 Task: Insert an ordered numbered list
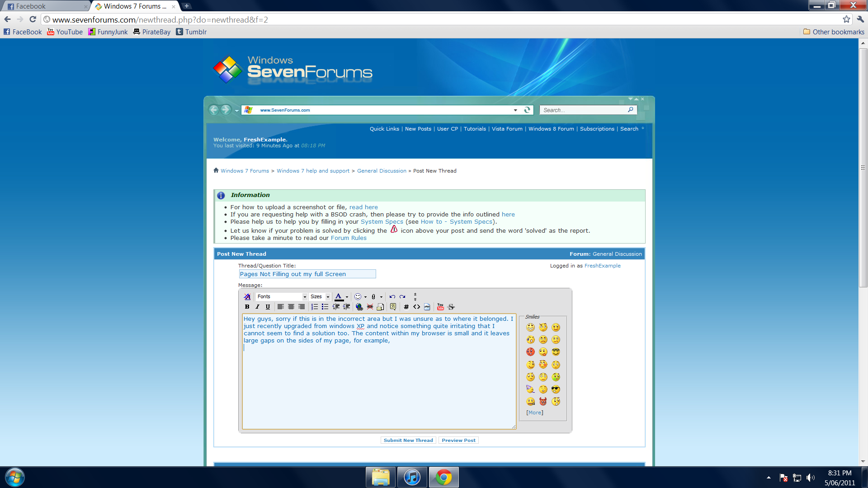(315, 307)
